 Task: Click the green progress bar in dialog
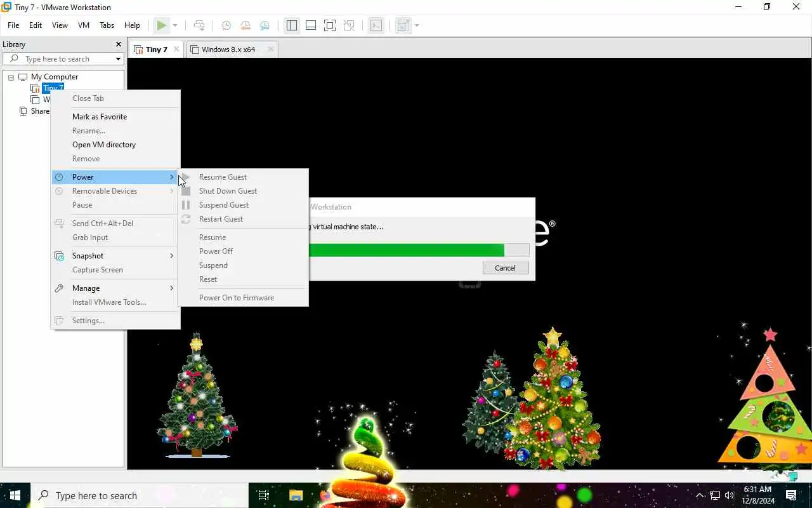click(407, 250)
